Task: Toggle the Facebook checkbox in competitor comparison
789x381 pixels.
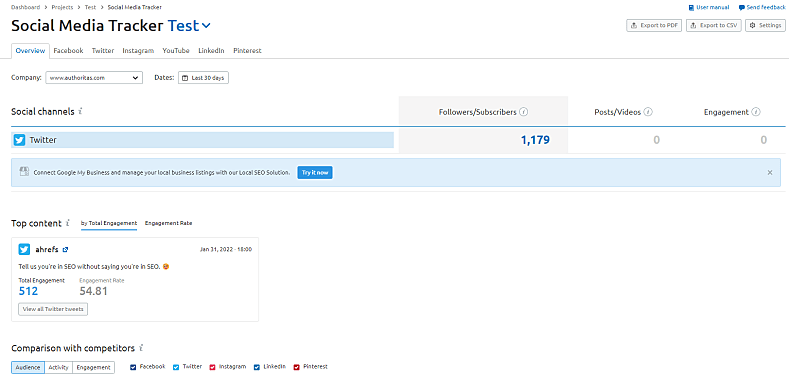Action: pyautogui.click(x=133, y=367)
